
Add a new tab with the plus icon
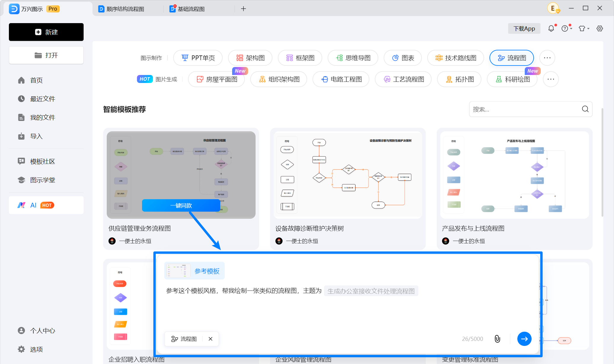tap(243, 9)
